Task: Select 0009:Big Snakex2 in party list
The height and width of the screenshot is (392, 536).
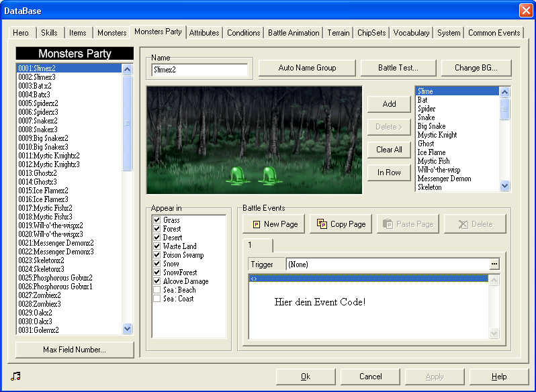Action: (x=69, y=138)
